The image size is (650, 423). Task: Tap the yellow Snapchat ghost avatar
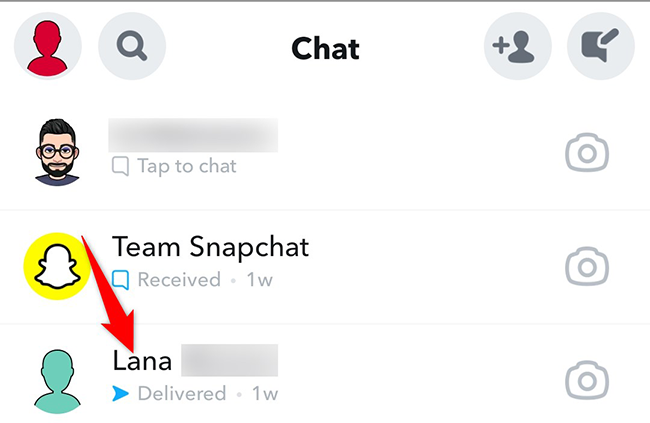(x=57, y=266)
